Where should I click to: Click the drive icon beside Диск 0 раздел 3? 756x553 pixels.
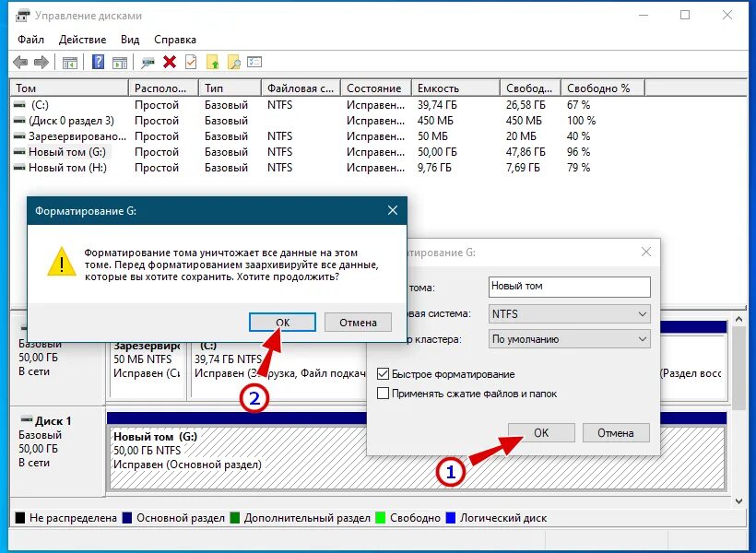(x=19, y=120)
